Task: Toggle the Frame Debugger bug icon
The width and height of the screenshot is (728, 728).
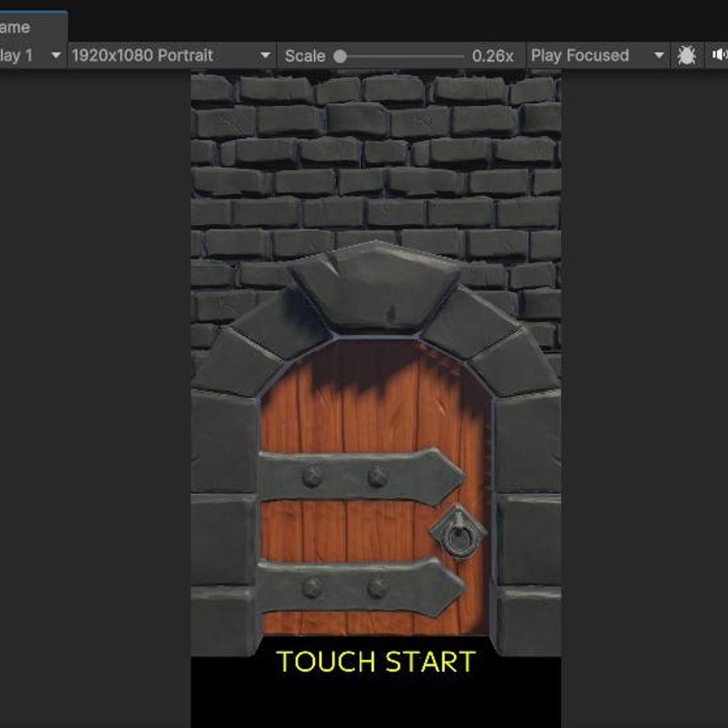Action: click(x=686, y=55)
